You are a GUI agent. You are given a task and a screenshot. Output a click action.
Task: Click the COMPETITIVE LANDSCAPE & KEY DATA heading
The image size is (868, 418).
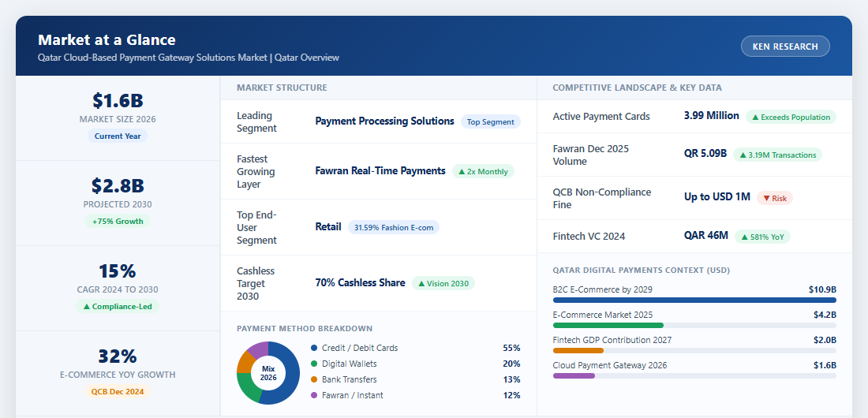[x=637, y=88]
